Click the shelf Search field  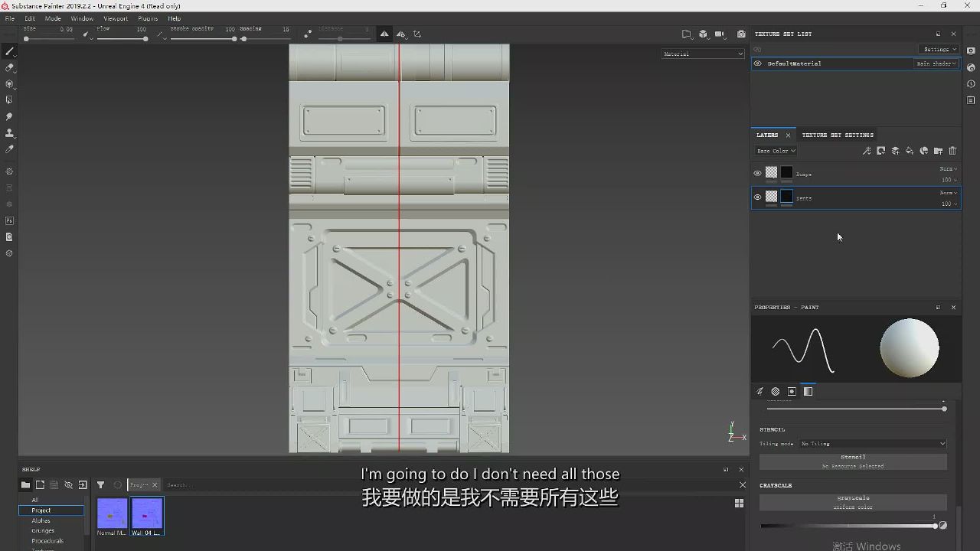pyautogui.click(x=452, y=485)
